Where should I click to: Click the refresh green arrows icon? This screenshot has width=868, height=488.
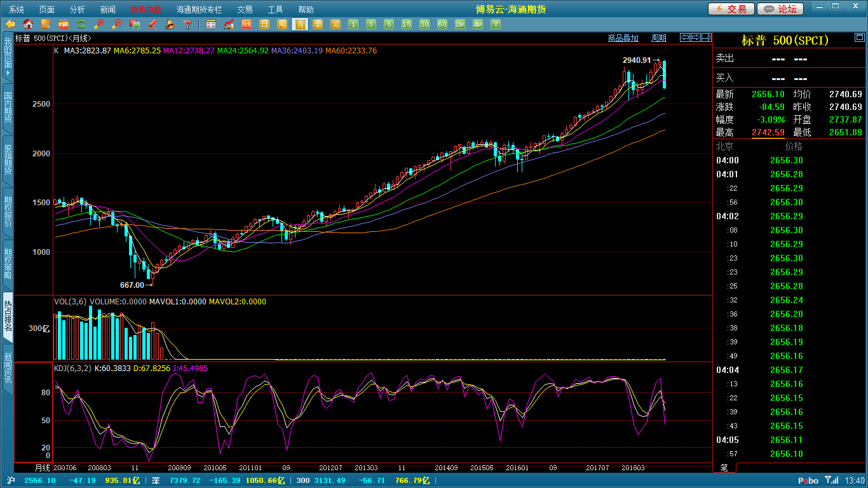click(x=81, y=24)
